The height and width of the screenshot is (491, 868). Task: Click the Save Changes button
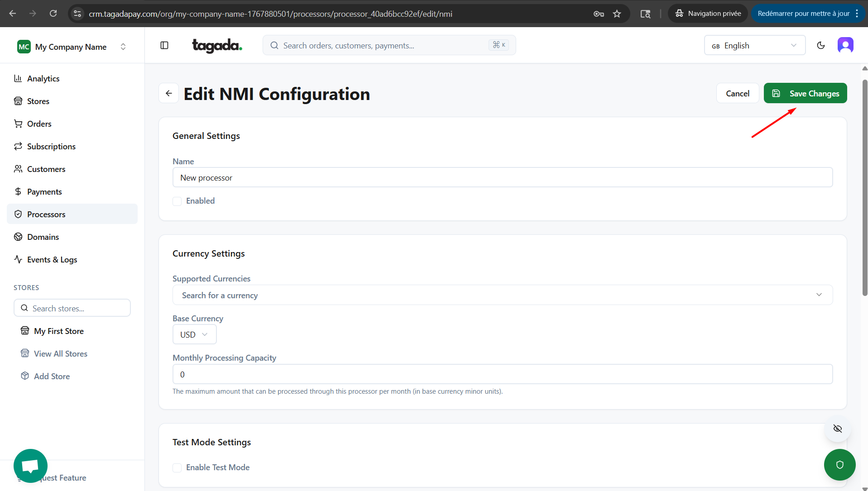[x=805, y=93]
